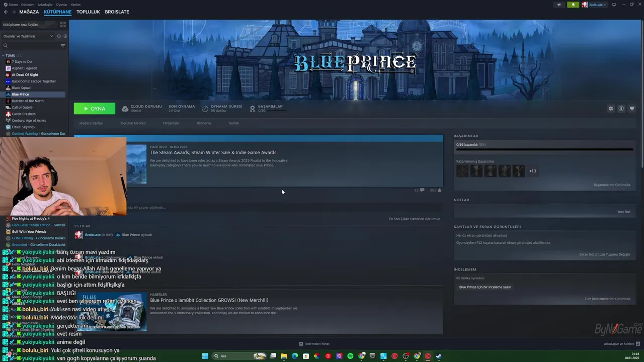Open the Yardım menu
Image resolution: width=644 pixels, height=362 pixels.
coord(75,5)
